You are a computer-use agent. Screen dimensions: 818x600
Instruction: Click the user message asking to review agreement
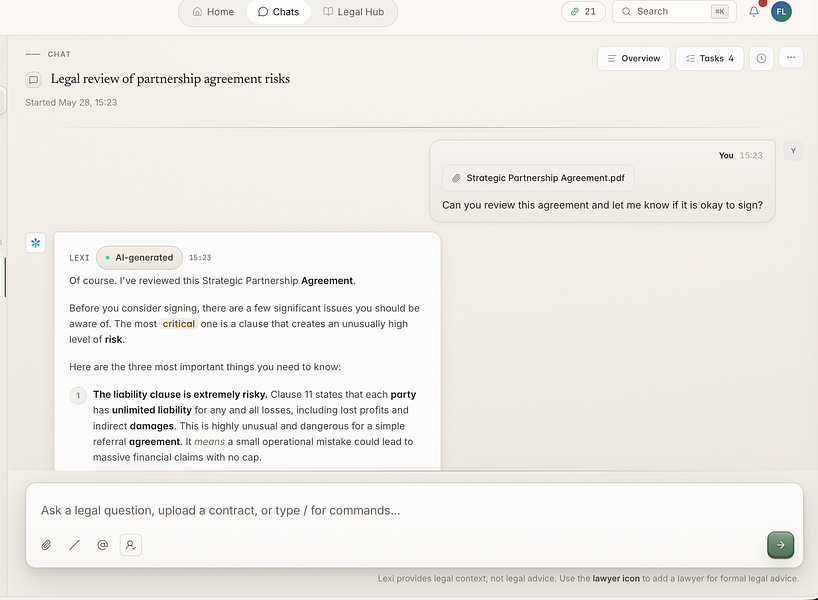[603, 205]
